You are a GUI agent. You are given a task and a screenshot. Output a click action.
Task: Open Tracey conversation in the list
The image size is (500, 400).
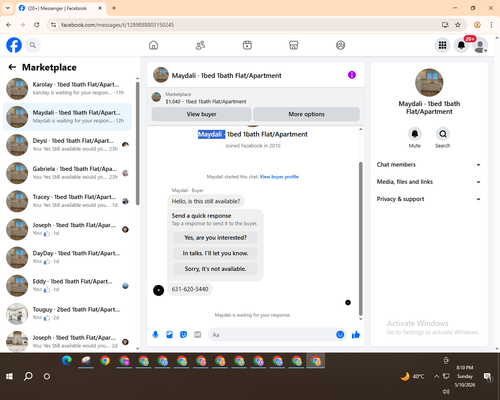pyautogui.click(x=68, y=201)
